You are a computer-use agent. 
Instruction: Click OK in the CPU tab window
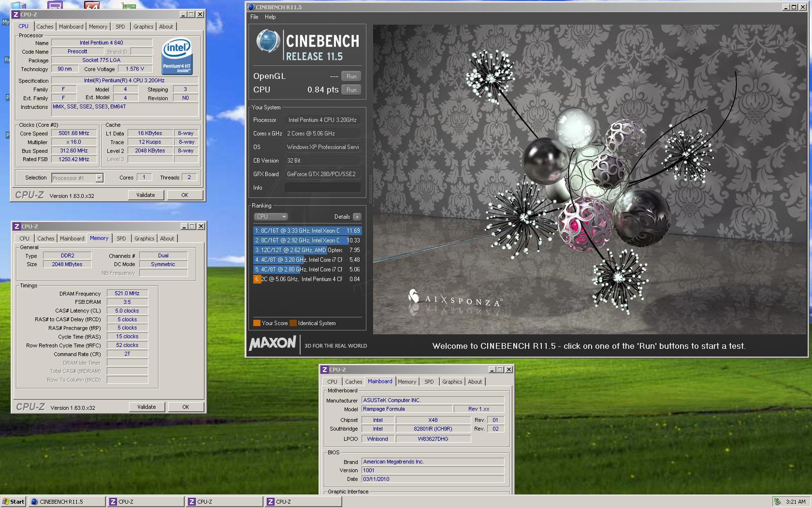[x=185, y=195]
